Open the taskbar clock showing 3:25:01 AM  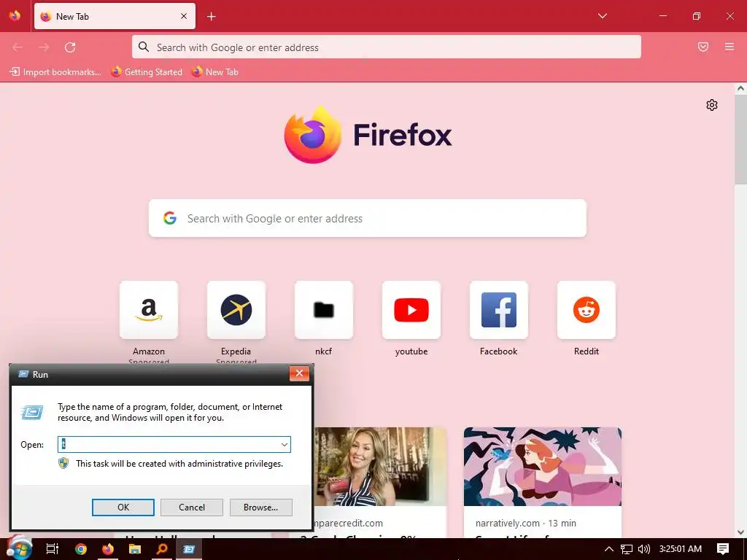click(x=681, y=549)
